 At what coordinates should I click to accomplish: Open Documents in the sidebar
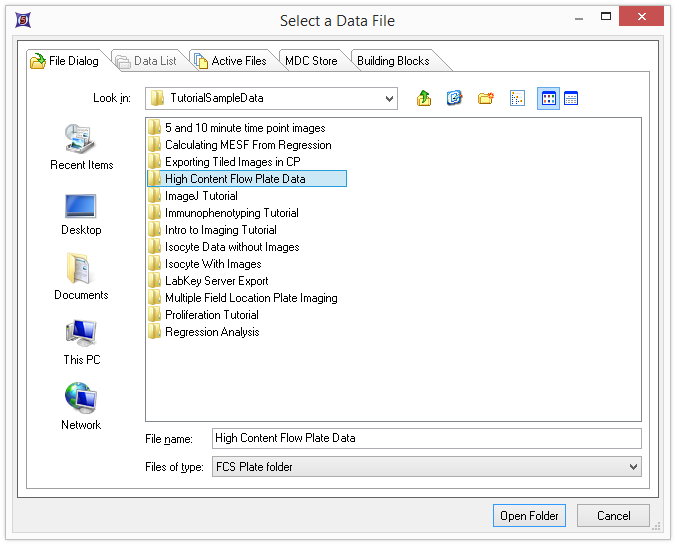click(x=81, y=277)
